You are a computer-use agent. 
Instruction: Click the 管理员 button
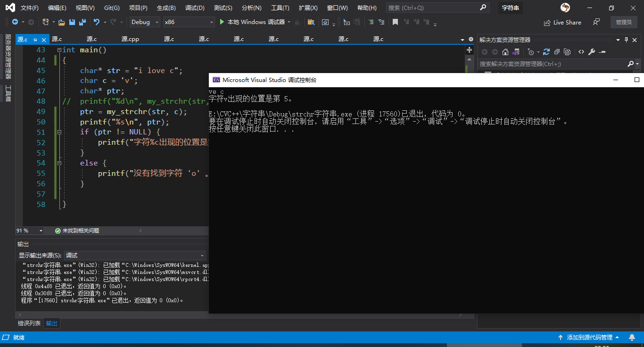pos(624,22)
